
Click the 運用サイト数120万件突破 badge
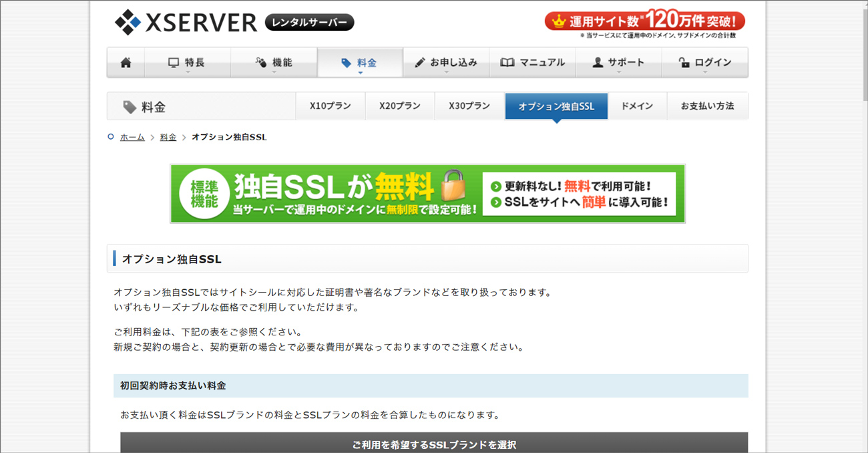645,21
